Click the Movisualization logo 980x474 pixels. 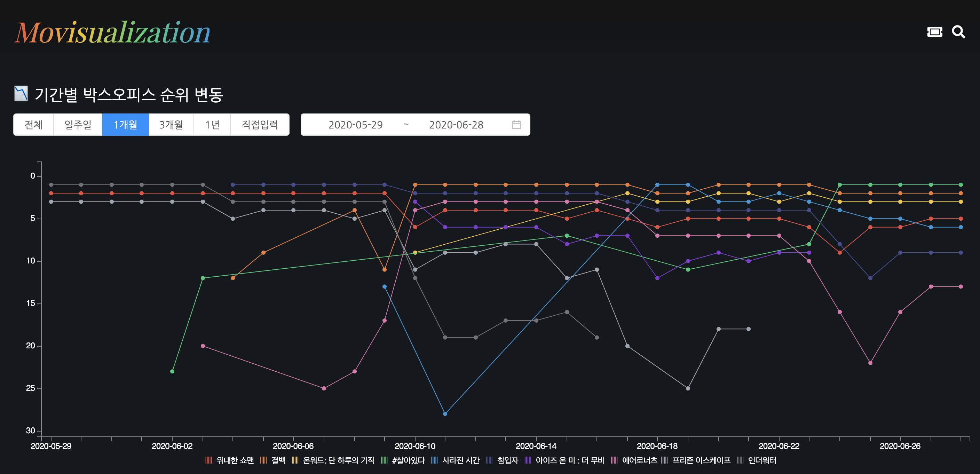click(113, 33)
